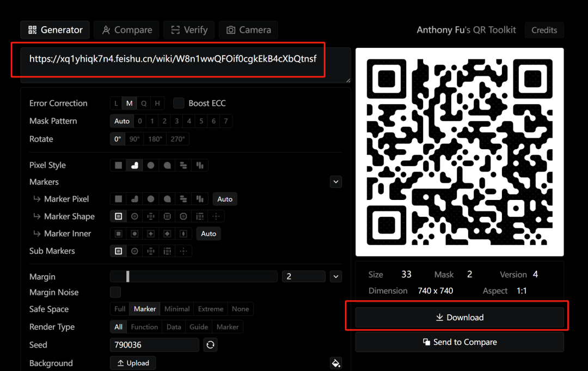Image resolution: width=588 pixels, height=371 pixels.
Task: Pick the horizontal rows Pixel Style icon
Action: pos(183,165)
